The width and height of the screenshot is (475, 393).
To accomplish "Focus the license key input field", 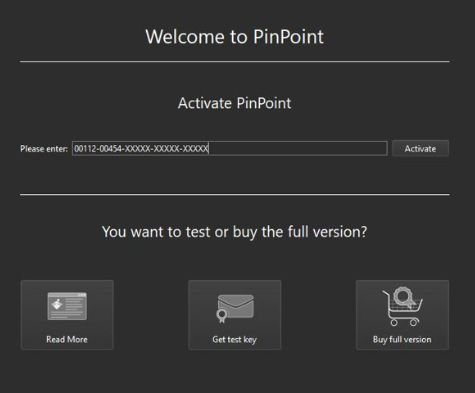I will (x=230, y=148).
